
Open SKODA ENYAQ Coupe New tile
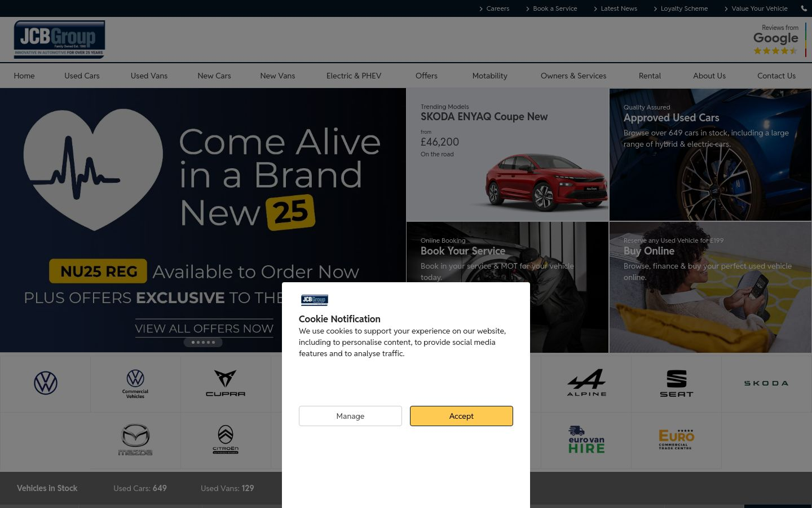click(x=507, y=155)
